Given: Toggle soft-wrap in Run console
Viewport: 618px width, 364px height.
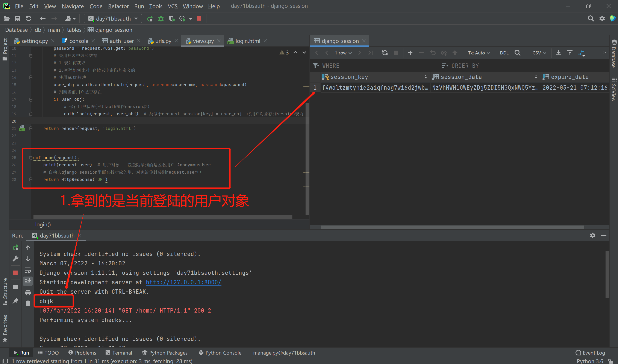Looking at the screenshot, I should coord(28,270).
